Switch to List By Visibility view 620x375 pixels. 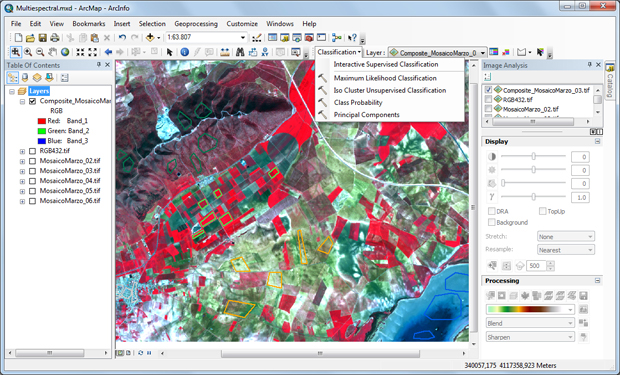tap(37, 78)
